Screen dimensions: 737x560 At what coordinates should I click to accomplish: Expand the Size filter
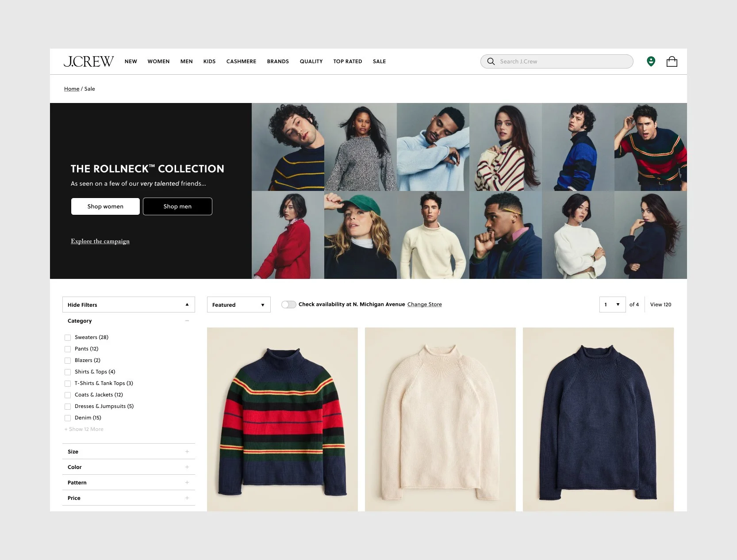click(x=129, y=452)
